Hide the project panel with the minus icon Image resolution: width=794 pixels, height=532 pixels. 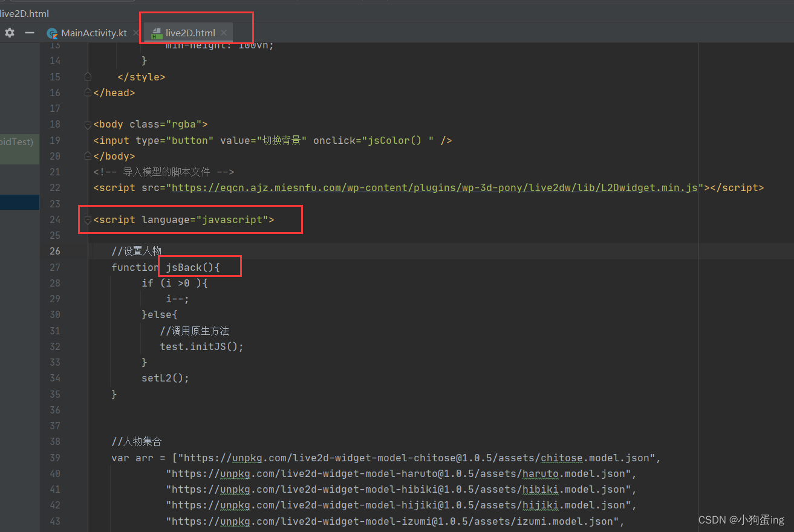click(29, 33)
